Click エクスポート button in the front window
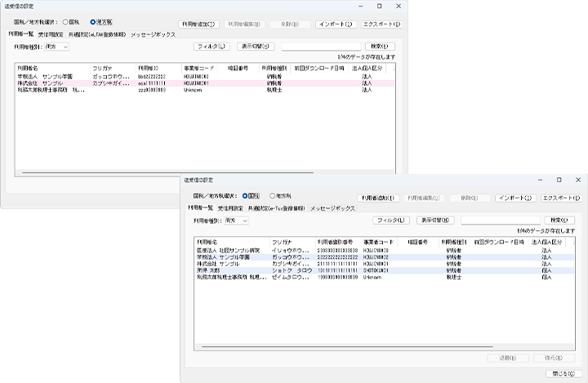The width and height of the screenshot is (588, 383). (x=560, y=198)
